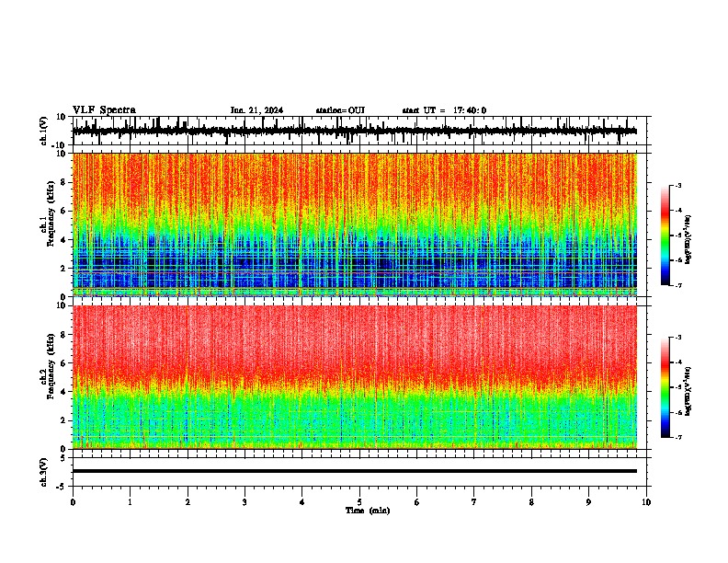
Task: Click the "VLF Spectra" title text
Action: click(104, 110)
